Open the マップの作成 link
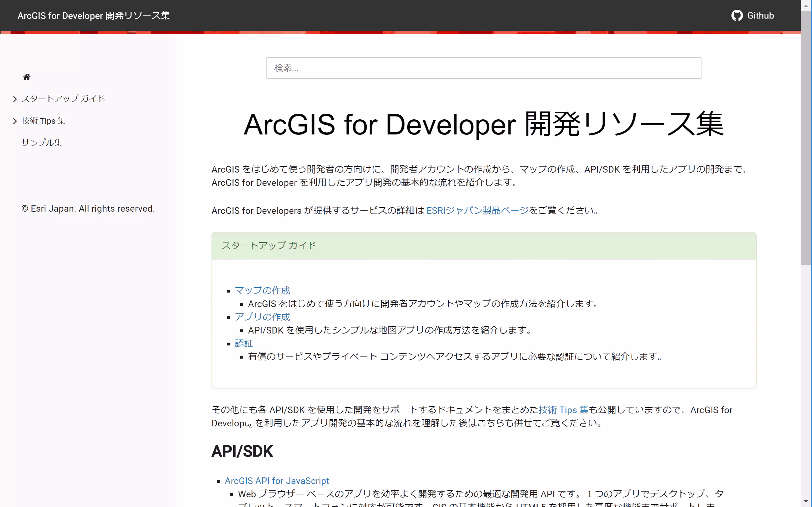The width and height of the screenshot is (812, 507). tap(262, 290)
